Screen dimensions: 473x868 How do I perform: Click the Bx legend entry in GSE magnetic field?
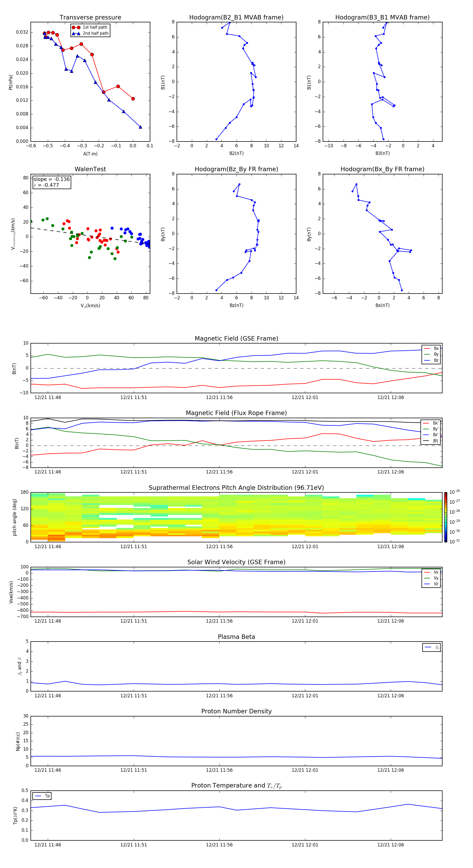click(x=431, y=349)
